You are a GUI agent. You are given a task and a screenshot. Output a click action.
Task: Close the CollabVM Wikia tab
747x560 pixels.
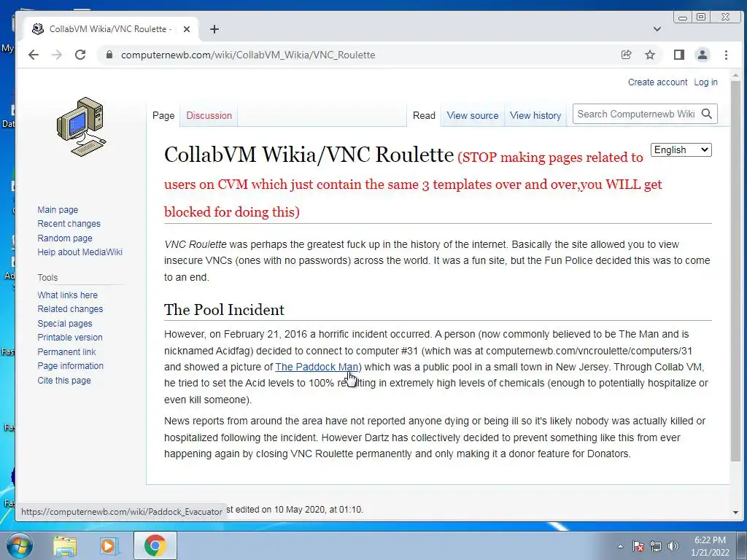[x=187, y=29]
